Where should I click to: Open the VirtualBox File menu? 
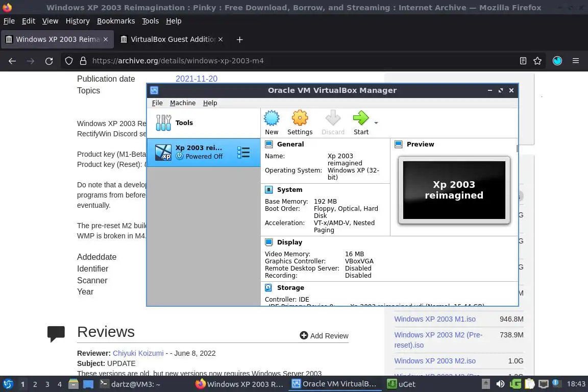click(157, 103)
